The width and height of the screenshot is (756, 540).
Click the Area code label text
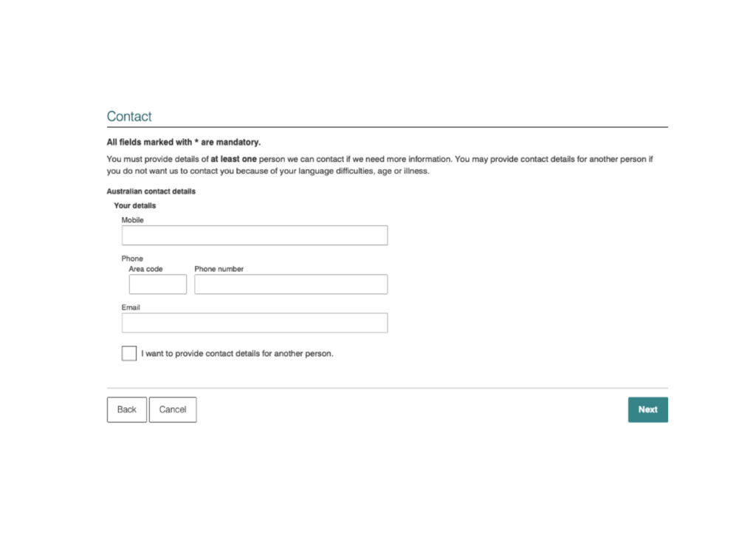[x=145, y=269]
